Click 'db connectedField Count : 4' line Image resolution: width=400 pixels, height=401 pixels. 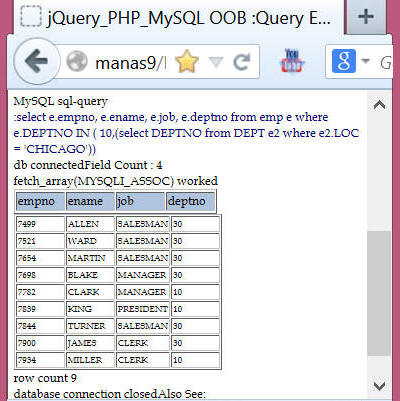coord(88,165)
